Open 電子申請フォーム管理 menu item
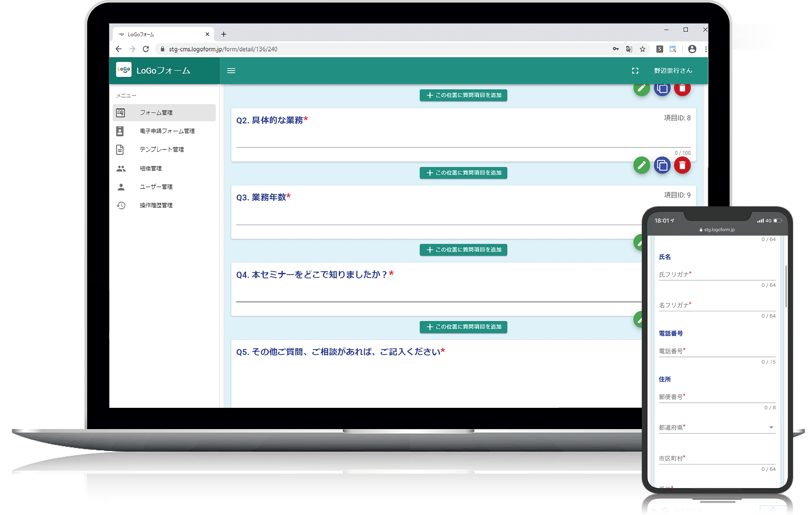The width and height of the screenshot is (812, 515). 164,131
